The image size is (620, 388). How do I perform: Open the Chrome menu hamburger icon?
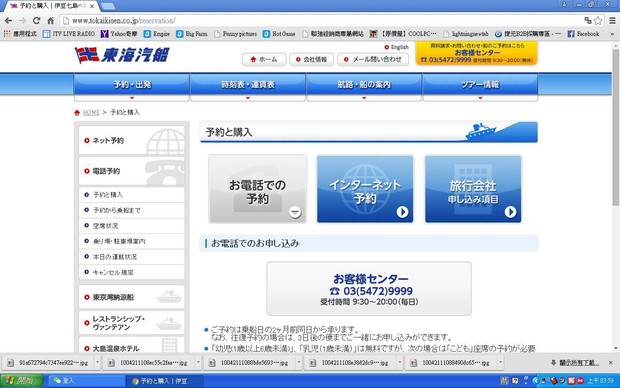point(612,21)
